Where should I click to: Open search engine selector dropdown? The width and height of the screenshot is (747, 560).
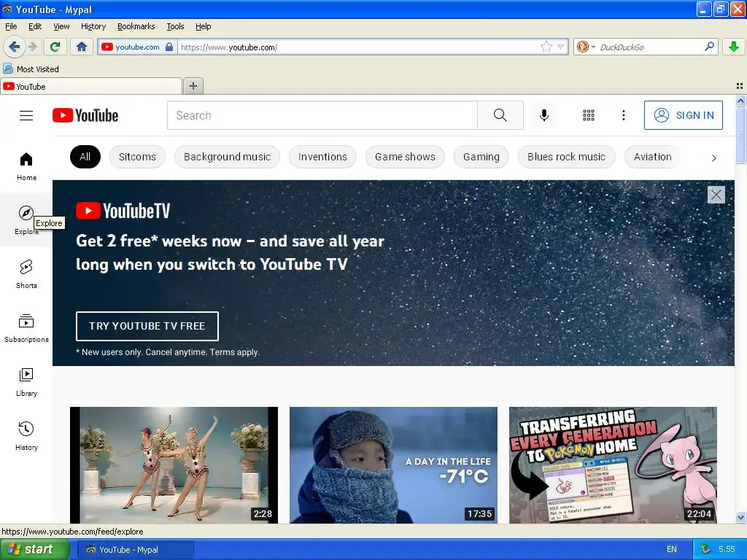[x=586, y=47]
